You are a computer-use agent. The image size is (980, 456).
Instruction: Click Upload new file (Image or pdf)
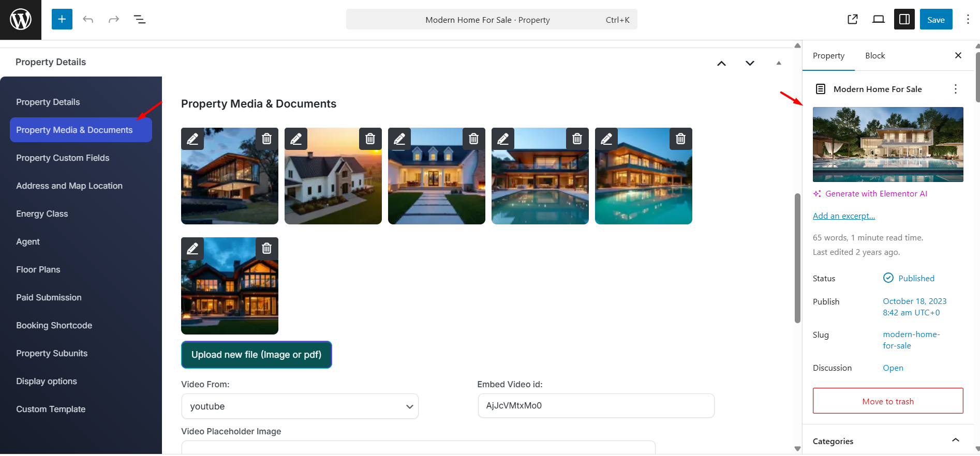coord(257,355)
